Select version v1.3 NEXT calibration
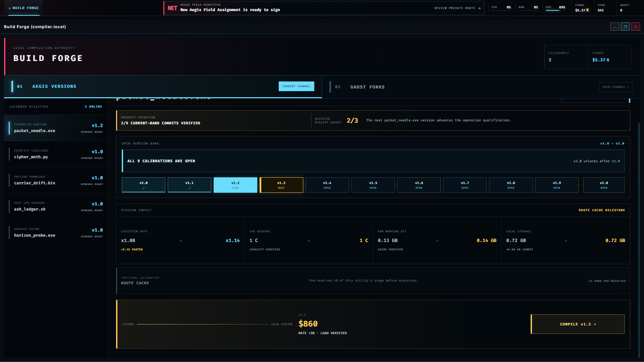 (x=281, y=185)
